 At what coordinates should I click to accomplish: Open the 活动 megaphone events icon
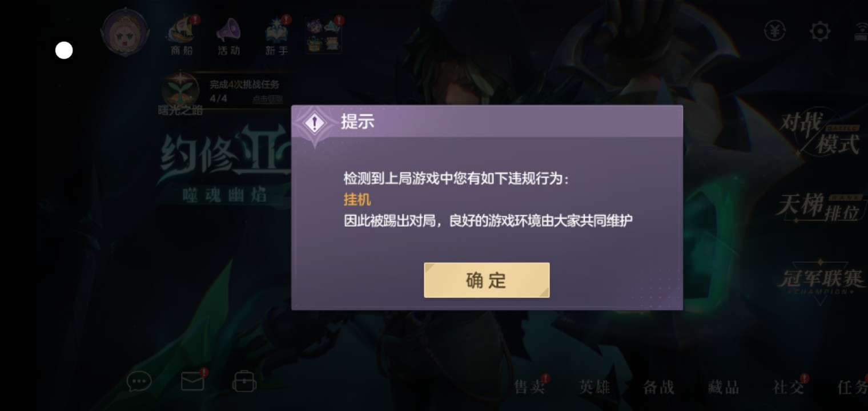(229, 35)
